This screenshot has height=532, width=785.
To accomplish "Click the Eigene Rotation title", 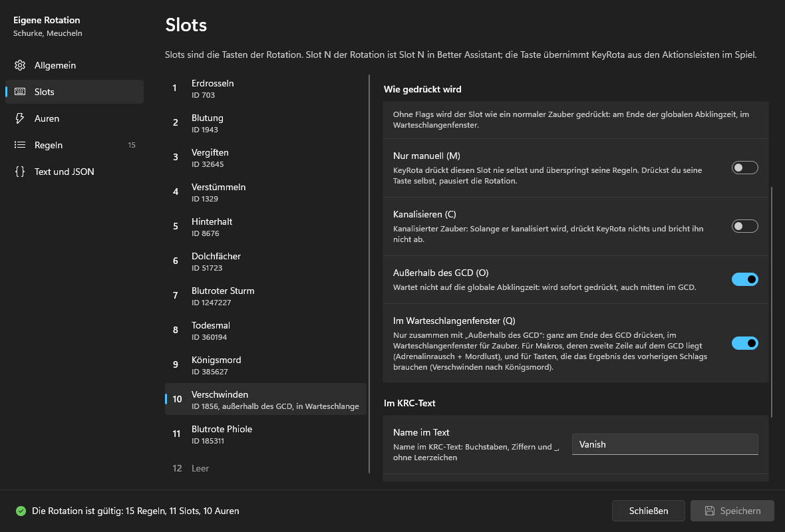I will click(47, 20).
